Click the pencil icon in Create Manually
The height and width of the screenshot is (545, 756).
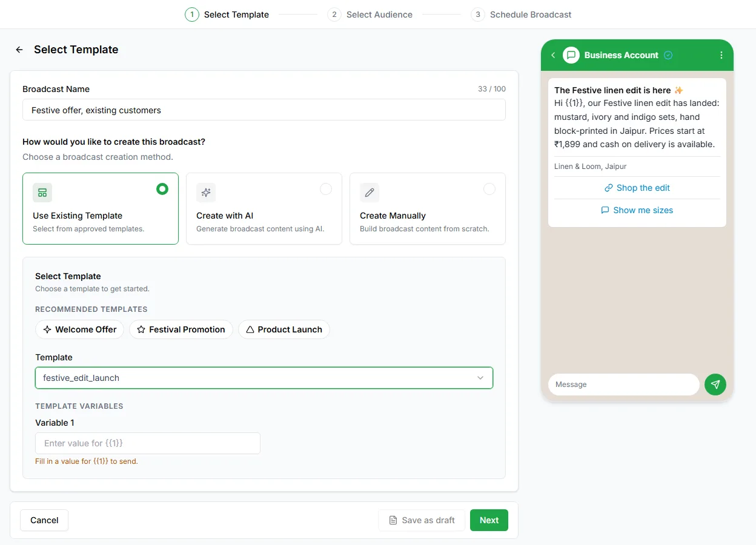pyautogui.click(x=370, y=193)
